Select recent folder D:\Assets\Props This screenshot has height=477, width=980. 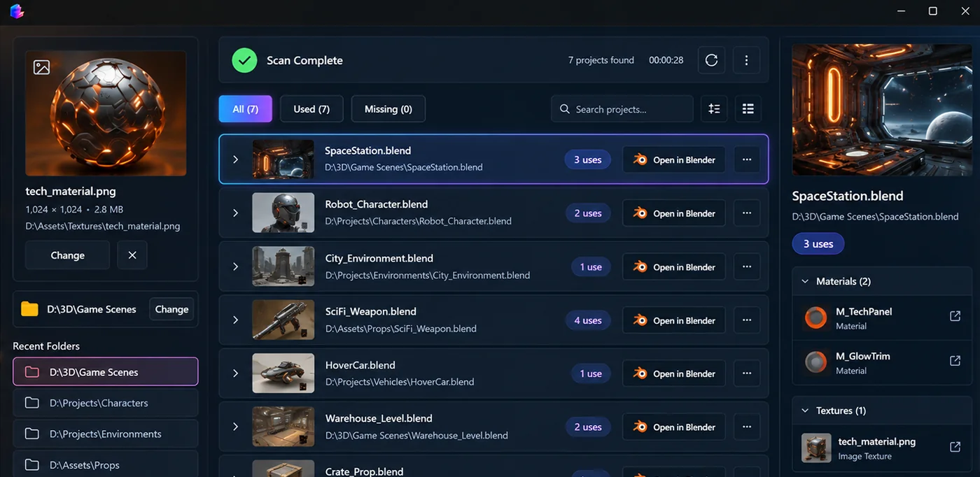point(105,464)
